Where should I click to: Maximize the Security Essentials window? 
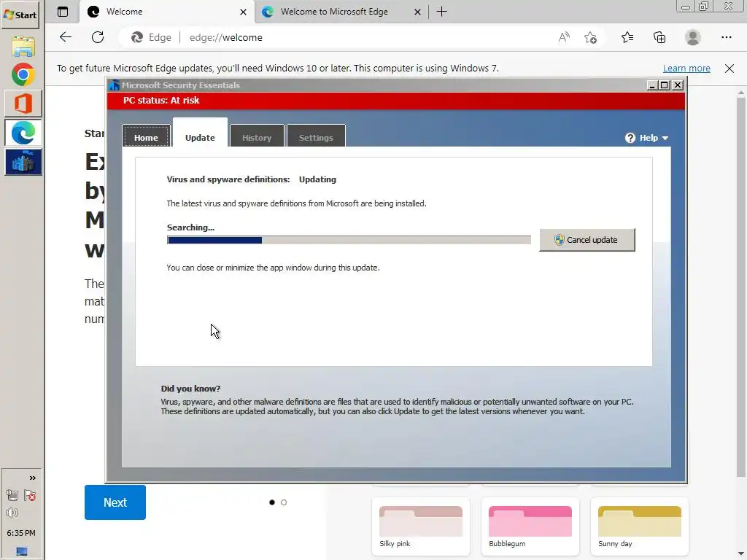tap(664, 85)
